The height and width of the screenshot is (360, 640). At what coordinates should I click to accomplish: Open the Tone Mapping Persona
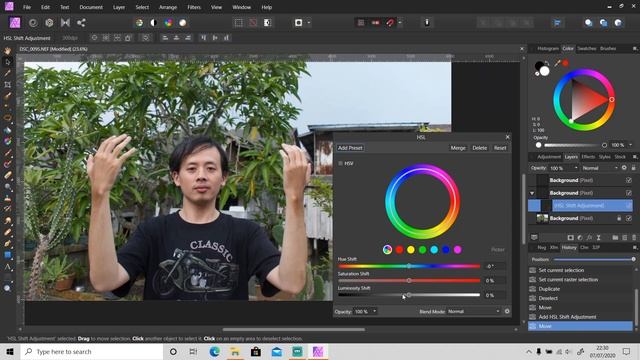point(65,23)
